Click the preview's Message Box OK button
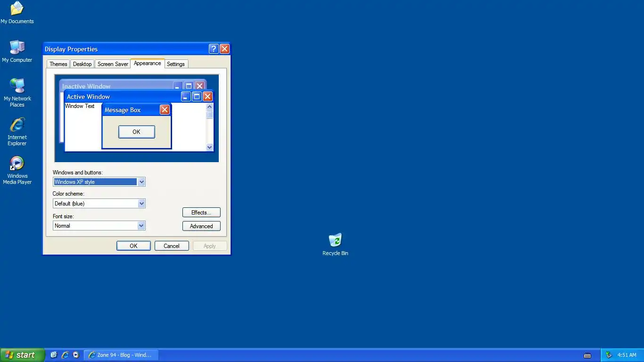Image resolution: width=644 pixels, height=362 pixels. [x=136, y=132]
